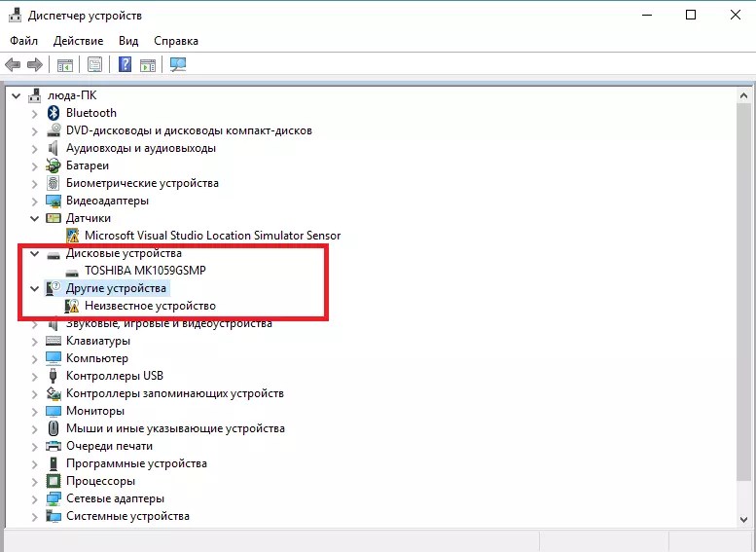Expand the Компьютер category arrow
The width and height of the screenshot is (756, 552).
pos(35,359)
